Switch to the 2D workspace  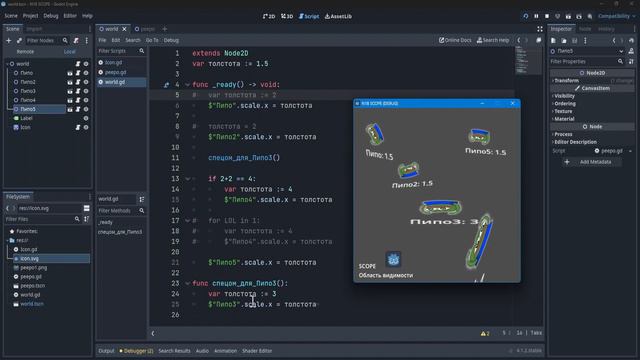(x=269, y=16)
